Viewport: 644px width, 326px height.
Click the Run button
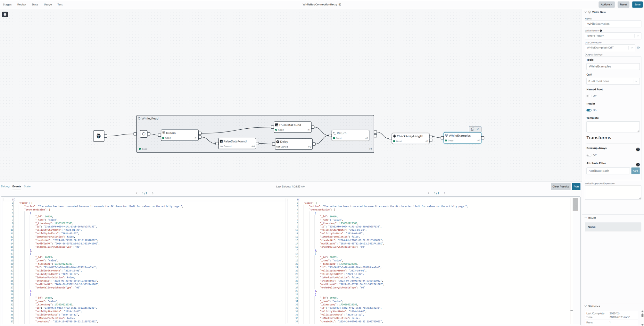pos(576,186)
